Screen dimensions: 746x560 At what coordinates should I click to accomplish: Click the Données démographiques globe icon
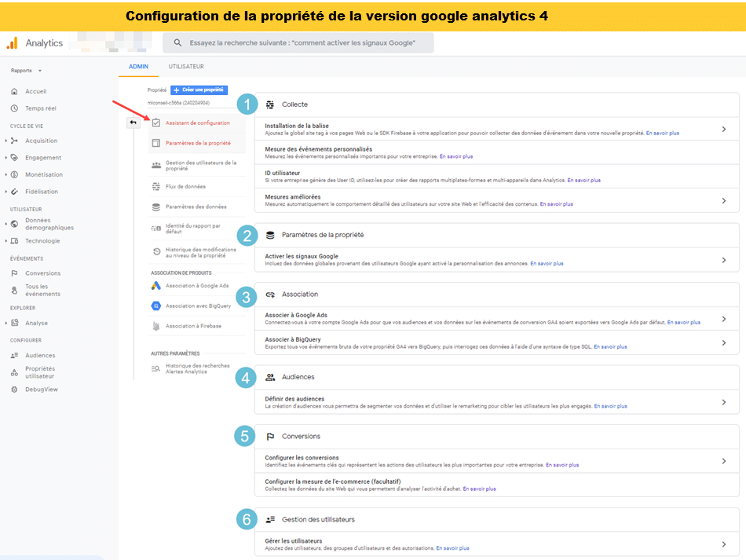tap(14, 224)
